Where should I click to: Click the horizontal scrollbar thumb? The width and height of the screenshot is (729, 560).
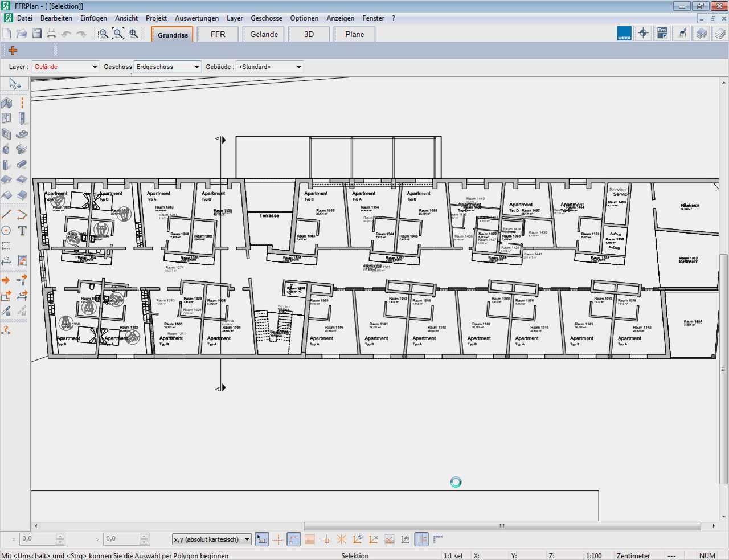coord(502,526)
